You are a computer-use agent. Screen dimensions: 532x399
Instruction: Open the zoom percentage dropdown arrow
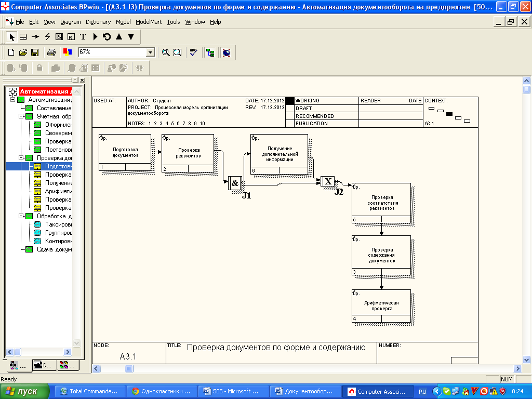[x=150, y=52]
